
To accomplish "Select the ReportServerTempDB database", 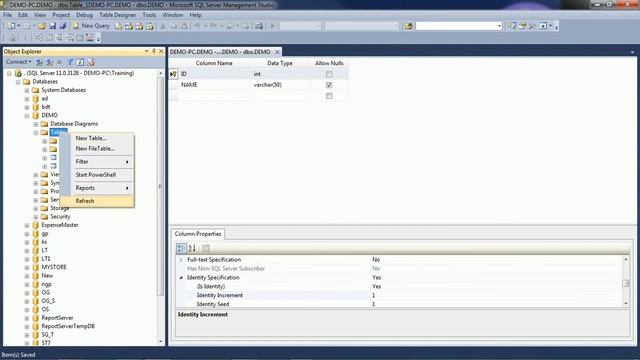I will [68, 326].
